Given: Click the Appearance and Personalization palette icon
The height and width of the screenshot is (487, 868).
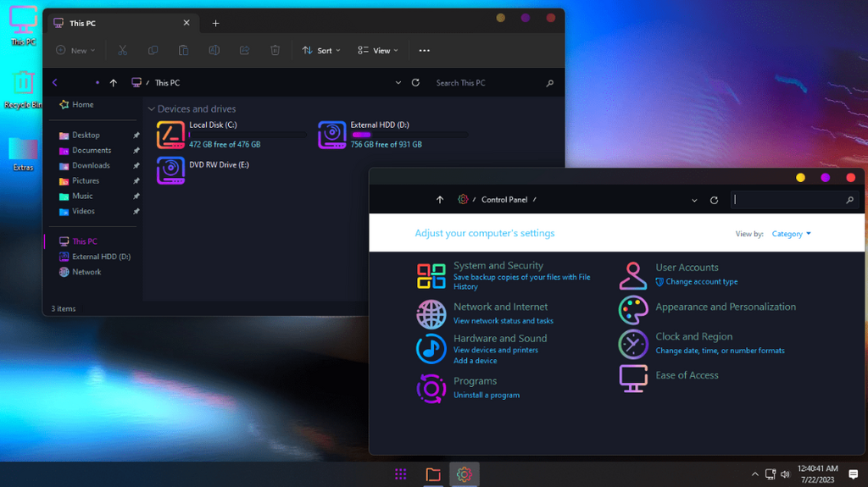Looking at the screenshot, I should [632, 310].
